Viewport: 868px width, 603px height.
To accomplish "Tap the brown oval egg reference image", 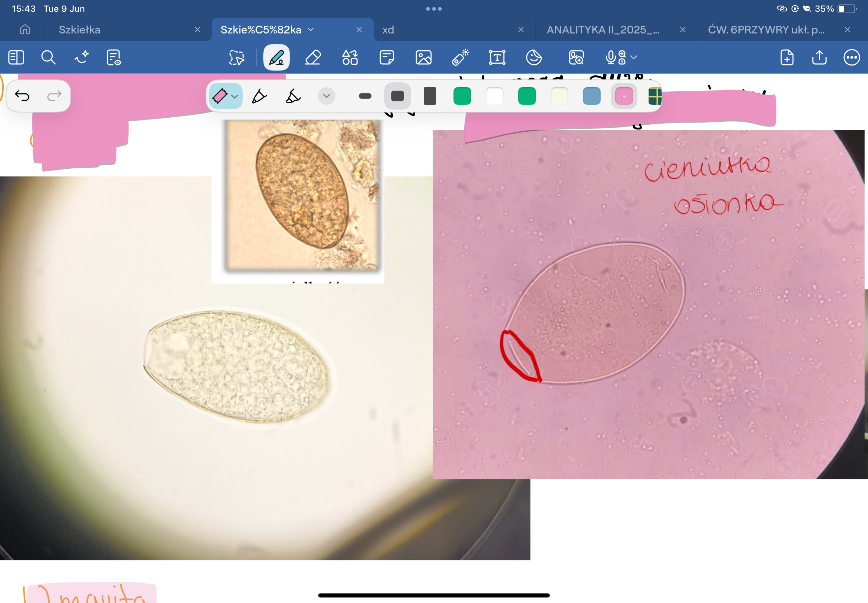I will (x=302, y=195).
